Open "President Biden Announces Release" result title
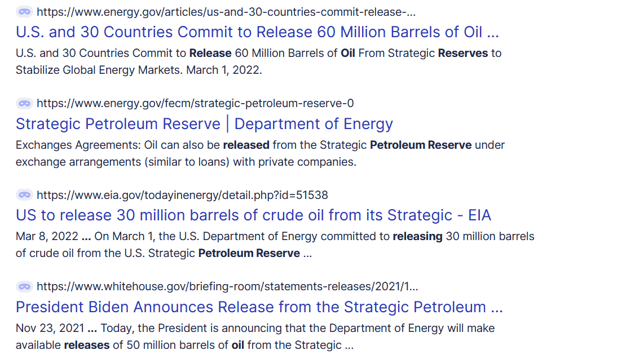This screenshot has height=359, width=644. (259, 307)
